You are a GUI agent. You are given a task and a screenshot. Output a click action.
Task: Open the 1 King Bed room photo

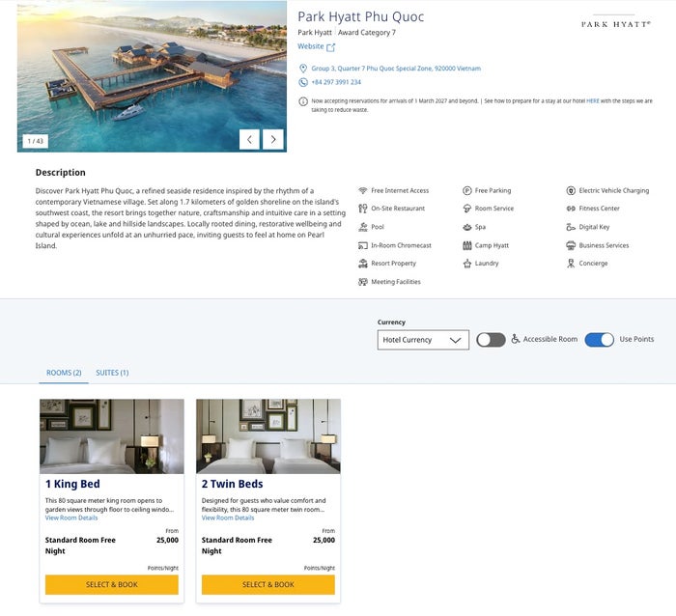[112, 436]
